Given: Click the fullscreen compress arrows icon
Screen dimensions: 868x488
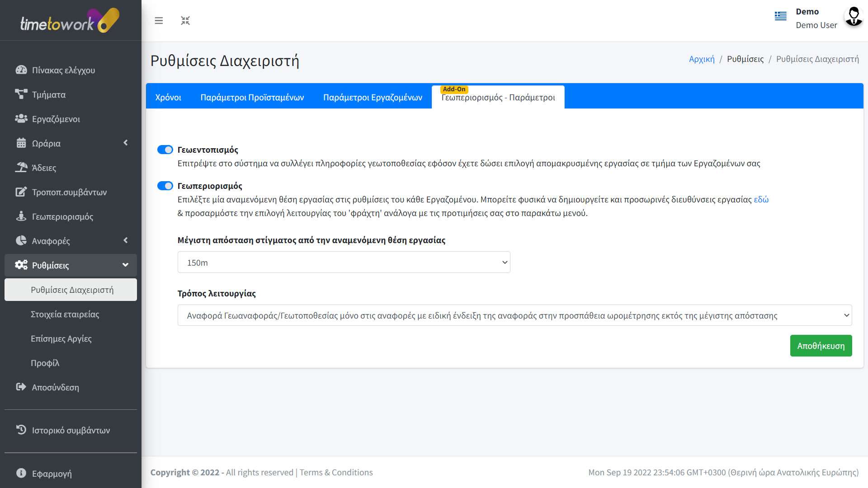Looking at the screenshot, I should (185, 21).
